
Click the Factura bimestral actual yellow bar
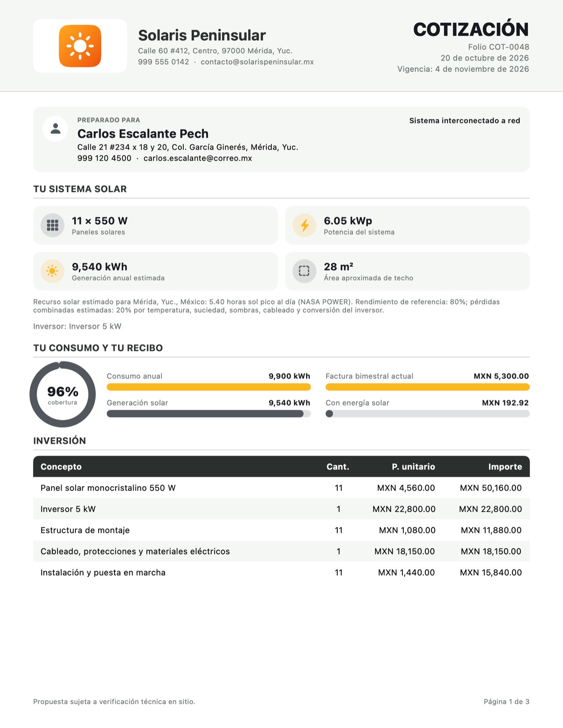coord(428,387)
